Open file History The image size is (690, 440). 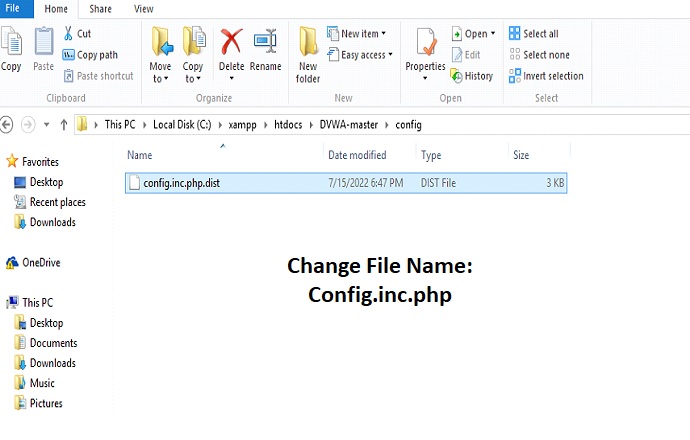click(472, 76)
